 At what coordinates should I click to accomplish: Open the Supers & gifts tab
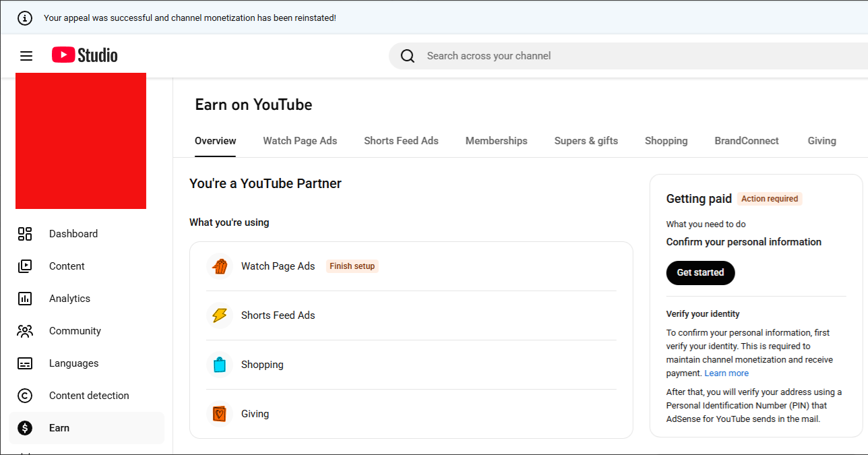point(586,141)
